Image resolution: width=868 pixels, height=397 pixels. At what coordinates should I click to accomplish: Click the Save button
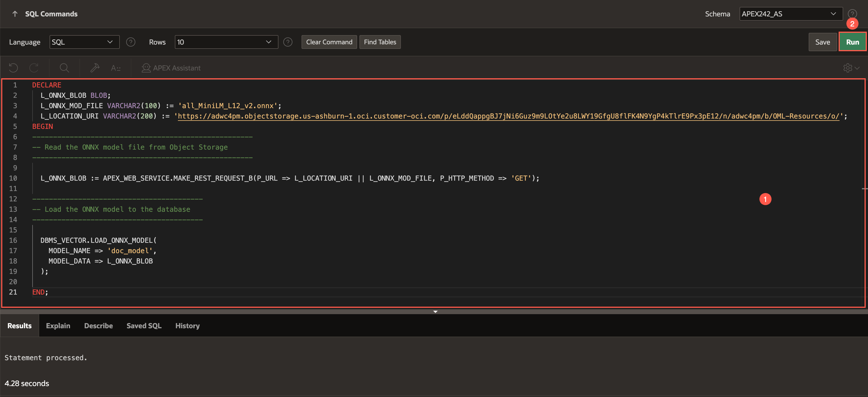click(x=822, y=42)
